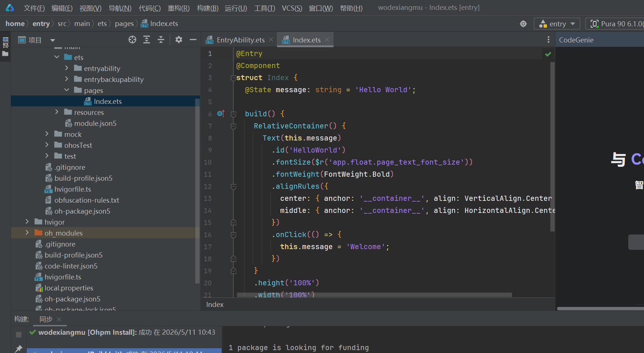Open the entry run configuration dropdown
This screenshot has height=353, width=644.
(x=557, y=24)
